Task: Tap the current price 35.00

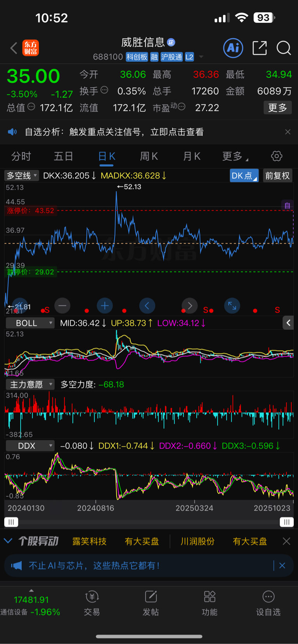Action: (33, 76)
